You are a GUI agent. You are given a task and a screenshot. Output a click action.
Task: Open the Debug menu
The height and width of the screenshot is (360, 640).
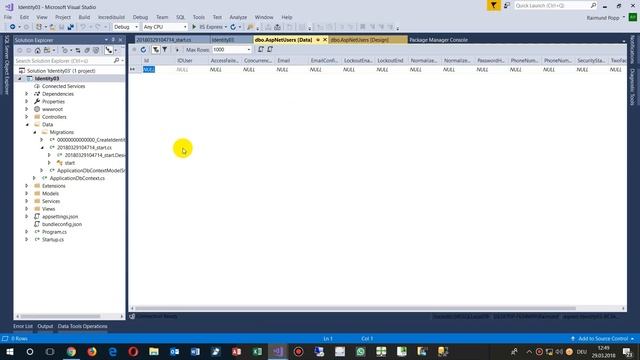140,17
